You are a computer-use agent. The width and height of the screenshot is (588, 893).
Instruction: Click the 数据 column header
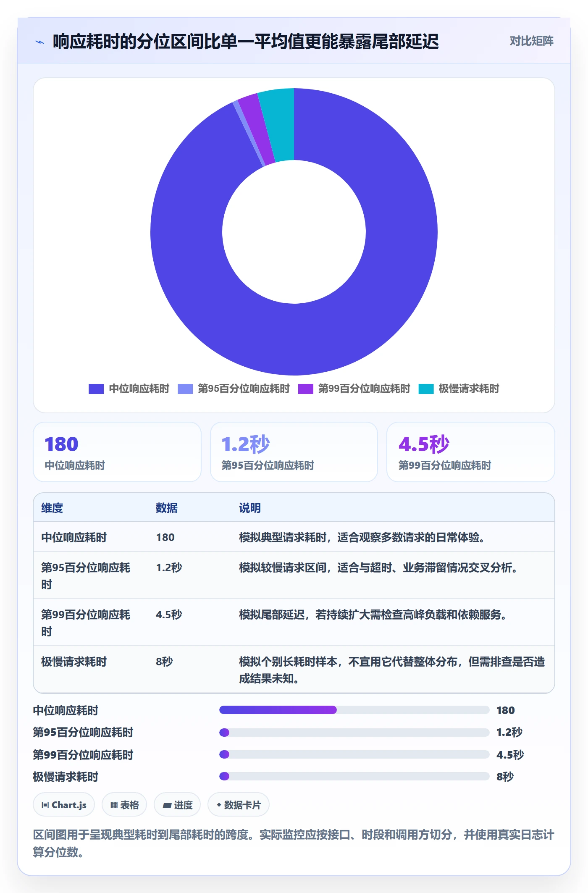(166, 508)
